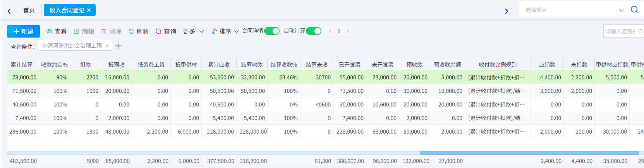Click the 结算收款% column header
644x168 pixels.
[284, 65]
